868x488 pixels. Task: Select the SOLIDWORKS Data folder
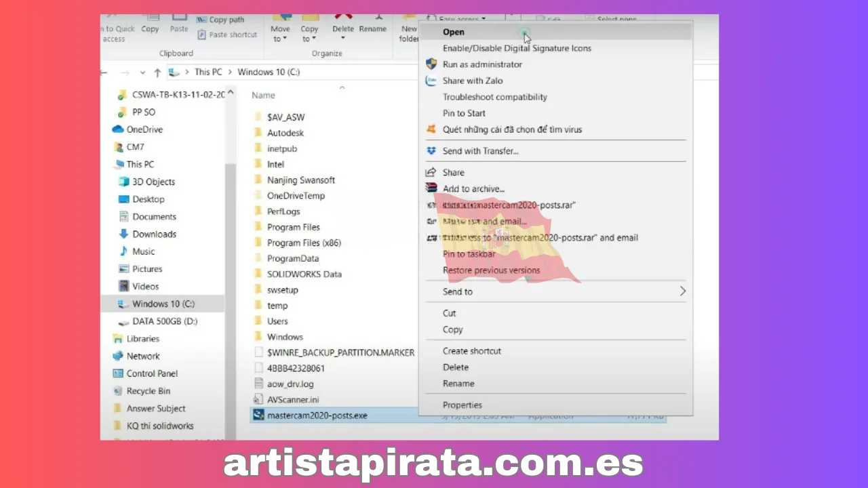[304, 274]
